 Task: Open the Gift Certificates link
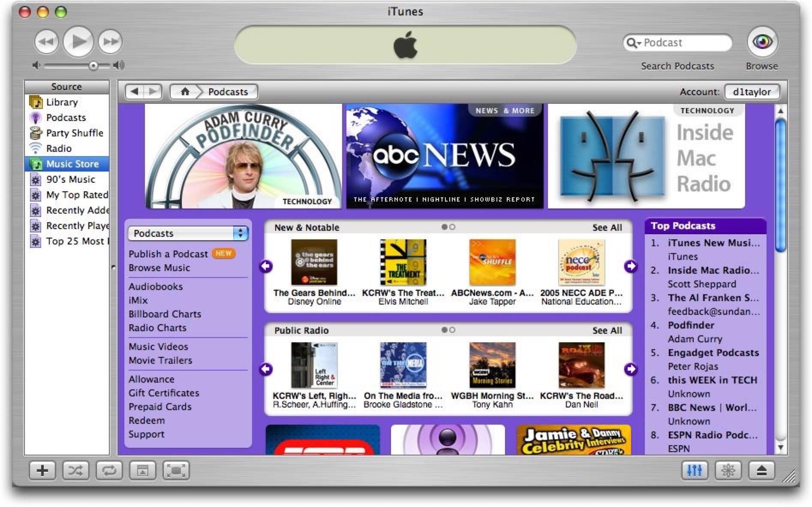point(164,393)
